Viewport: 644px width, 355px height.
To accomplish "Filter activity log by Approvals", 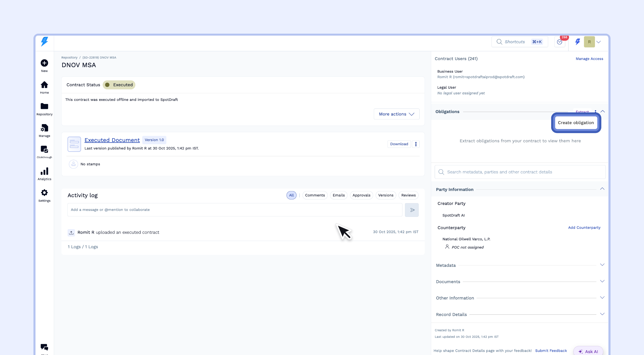I will click(361, 195).
